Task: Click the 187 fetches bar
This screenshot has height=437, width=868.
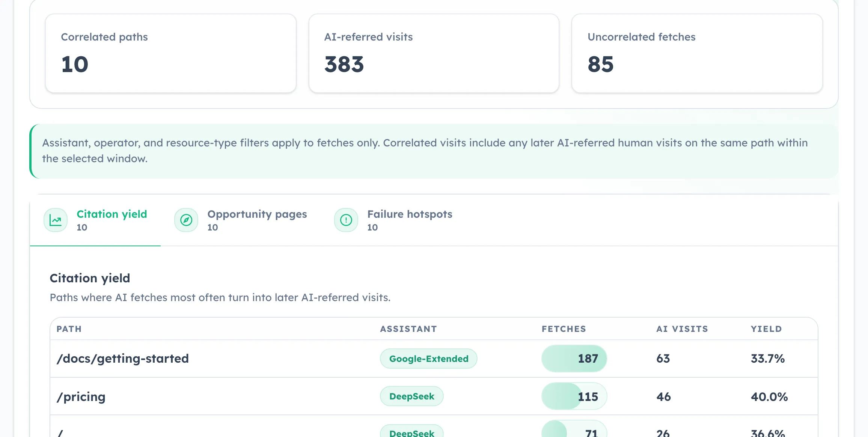Action: (x=574, y=359)
